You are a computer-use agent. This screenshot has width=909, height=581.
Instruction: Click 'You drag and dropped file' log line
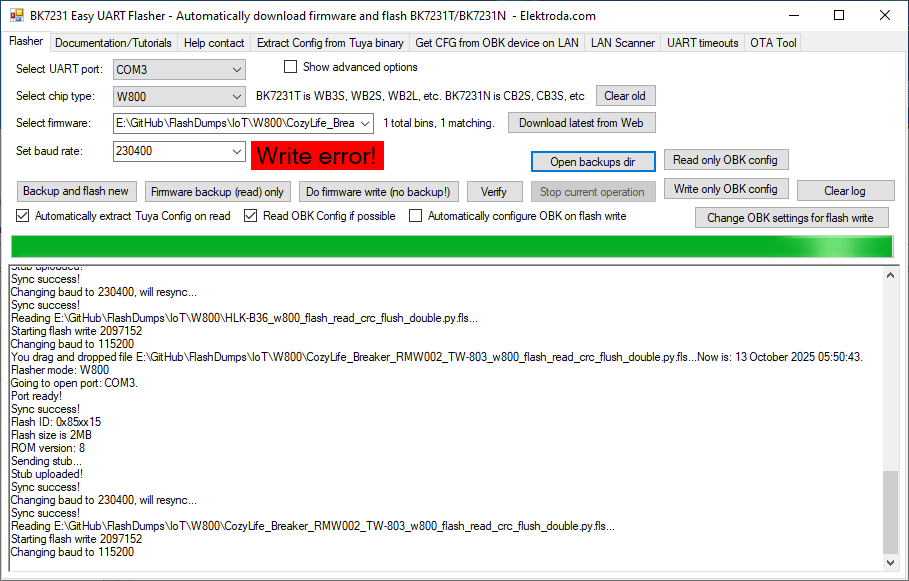(437, 357)
